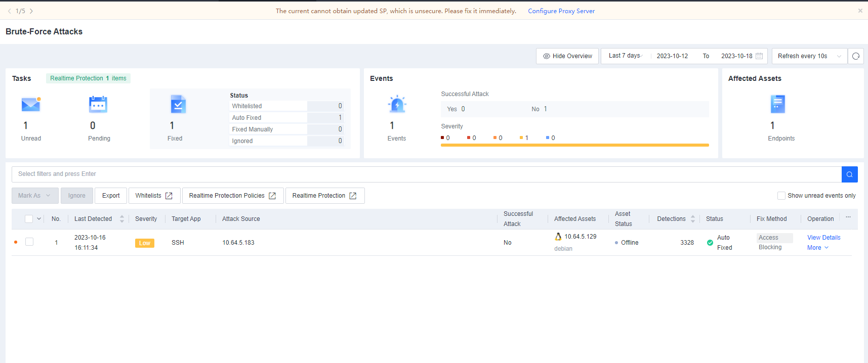868x363 pixels.
Task: Click the manual refresh icon
Action: (855, 56)
